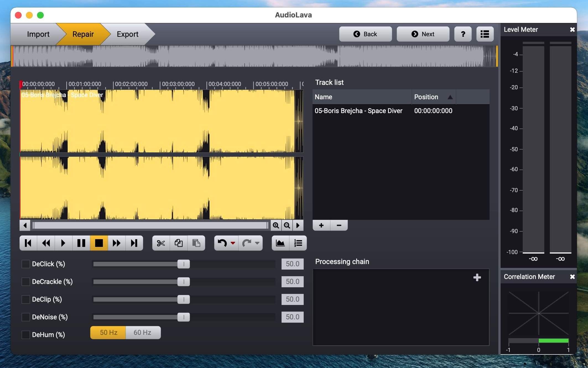Screen dimensions: 588x368
Task: Select 60 Hz DeHum frequency option
Action: 143,332
